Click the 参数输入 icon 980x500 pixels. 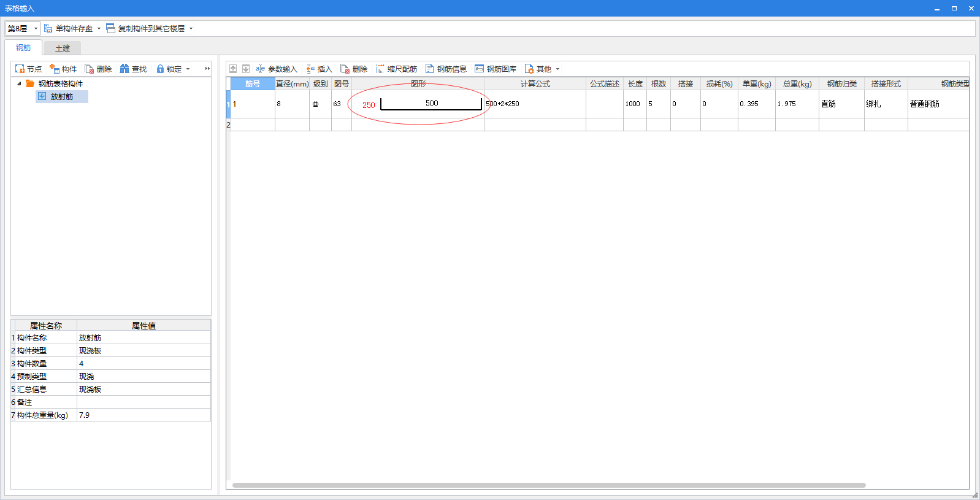click(260, 69)
